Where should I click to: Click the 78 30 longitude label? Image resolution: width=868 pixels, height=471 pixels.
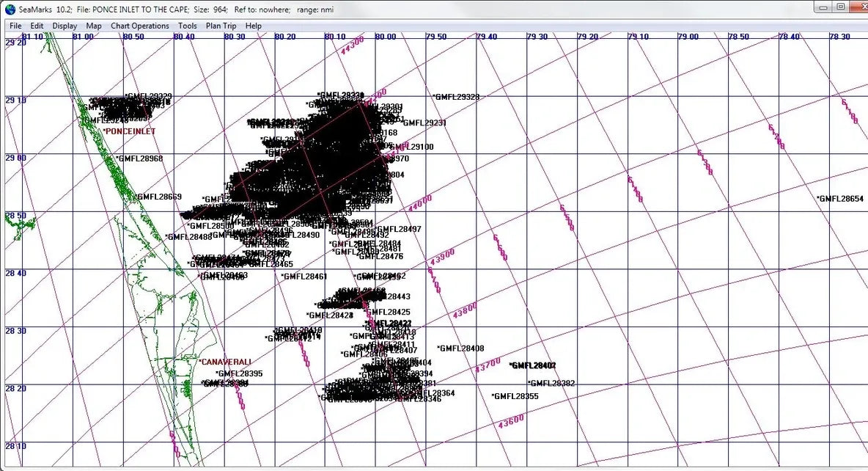(x=839, y=37)
